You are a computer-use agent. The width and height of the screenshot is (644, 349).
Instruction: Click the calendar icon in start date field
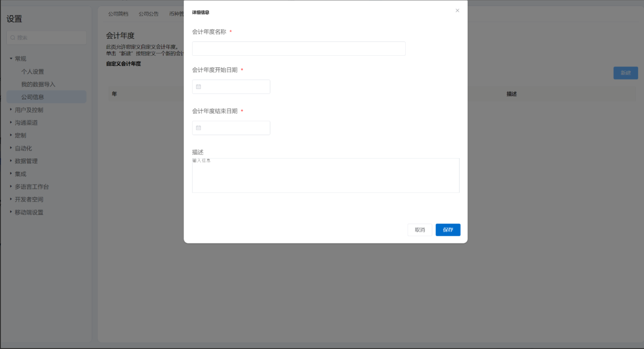point(199,87)
